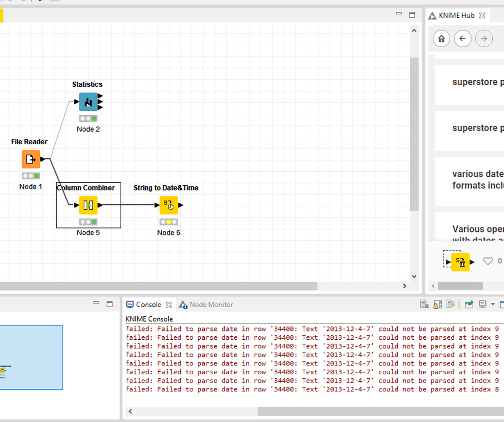Click the Column Combiner output port
Viewport: 504px width, 422px height.
point(100,205)
